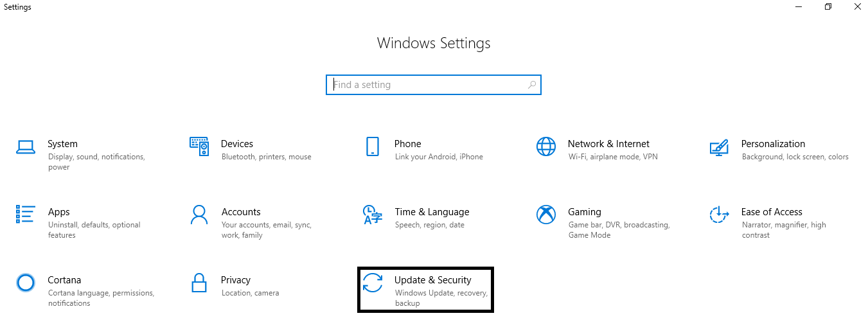Viewport: 868px width, 318px height.
Task: Restore down the Settings window
Action: pos(828,6)
